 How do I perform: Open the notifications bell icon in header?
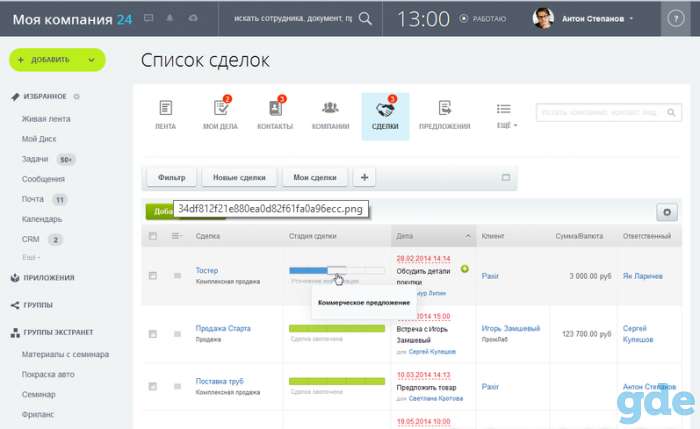[x=170, y=18]
